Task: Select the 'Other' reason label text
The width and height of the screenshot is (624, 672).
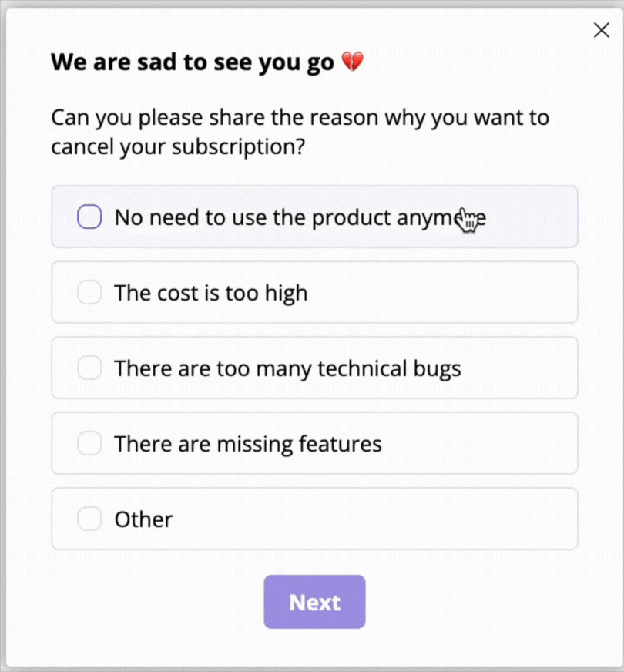Action: 143,519
